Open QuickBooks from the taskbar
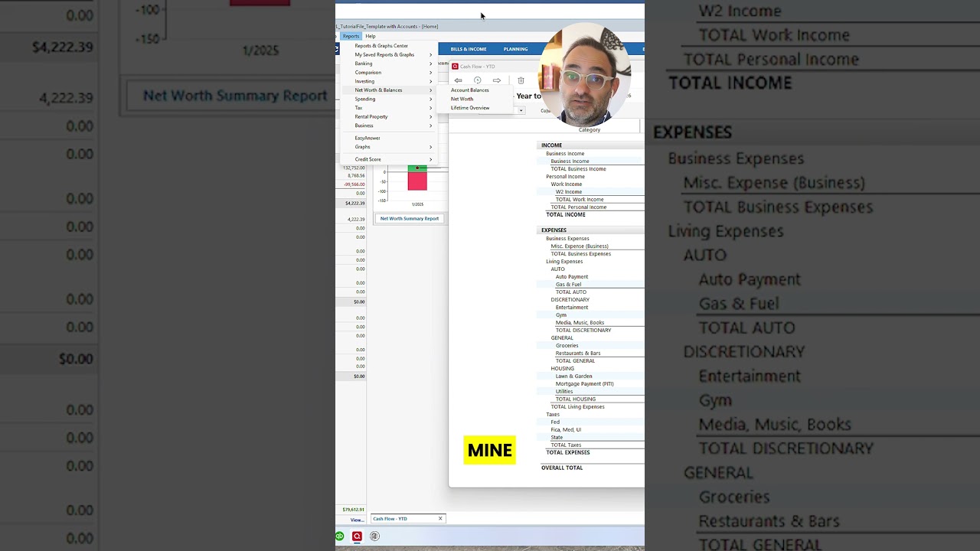980x551 pixels. tap(339, 536)
